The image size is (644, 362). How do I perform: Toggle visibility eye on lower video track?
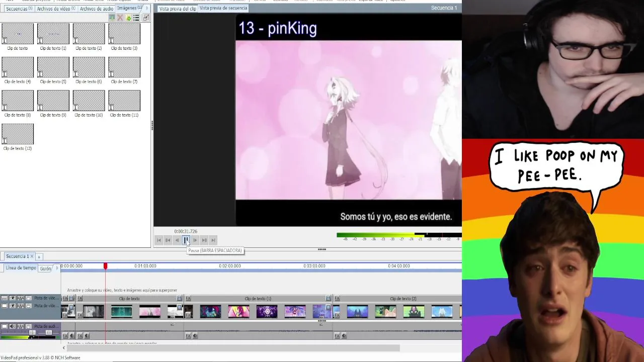point(13,306)
